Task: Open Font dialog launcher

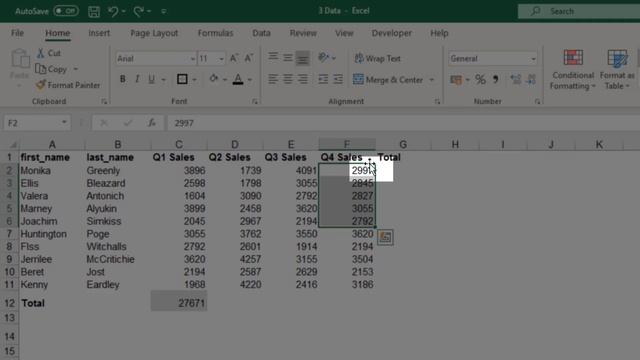Action: [x=255, y=101]
